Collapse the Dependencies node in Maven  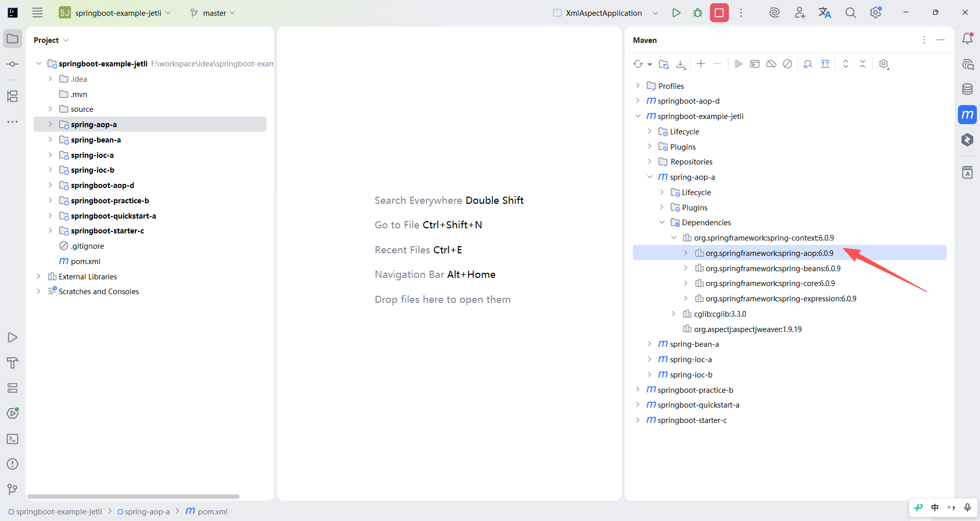[661, 222]
